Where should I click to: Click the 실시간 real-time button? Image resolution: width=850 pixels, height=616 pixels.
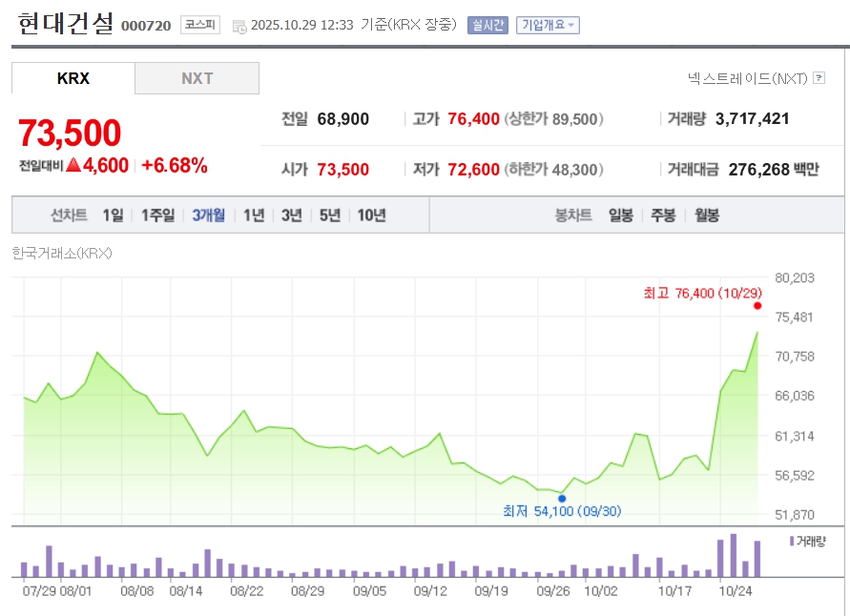coord(487,25)
